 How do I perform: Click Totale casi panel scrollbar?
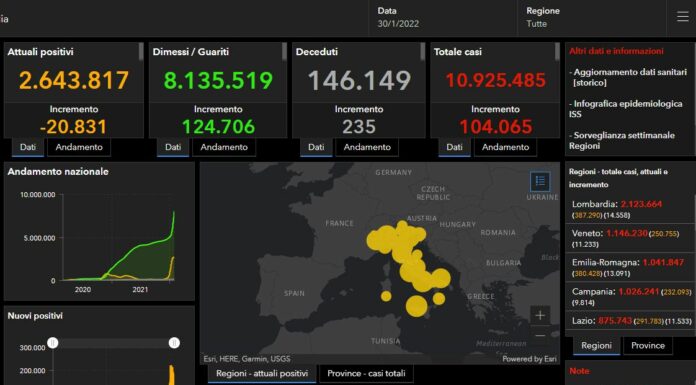(557, 52)
